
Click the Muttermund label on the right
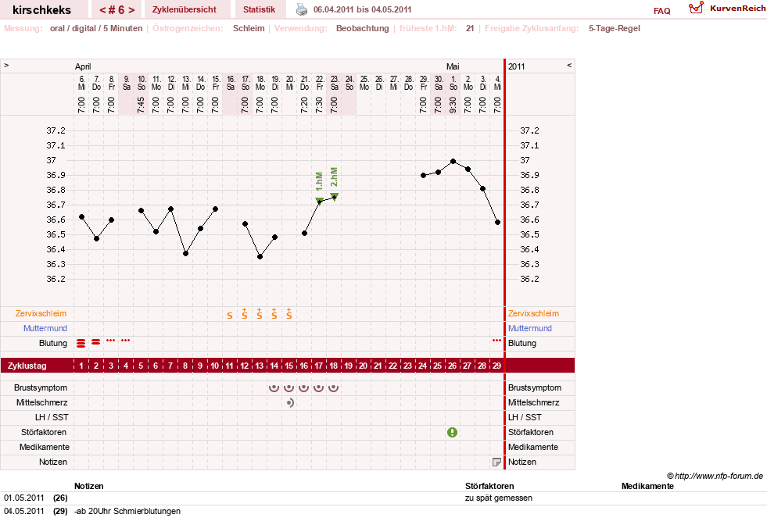[530, 328]
